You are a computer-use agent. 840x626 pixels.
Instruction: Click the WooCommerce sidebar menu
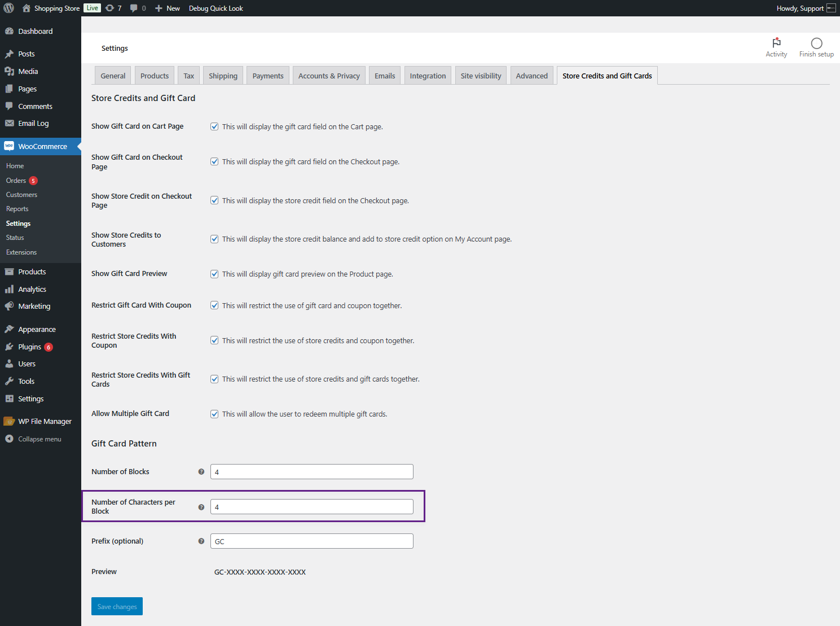coord(41,146)
